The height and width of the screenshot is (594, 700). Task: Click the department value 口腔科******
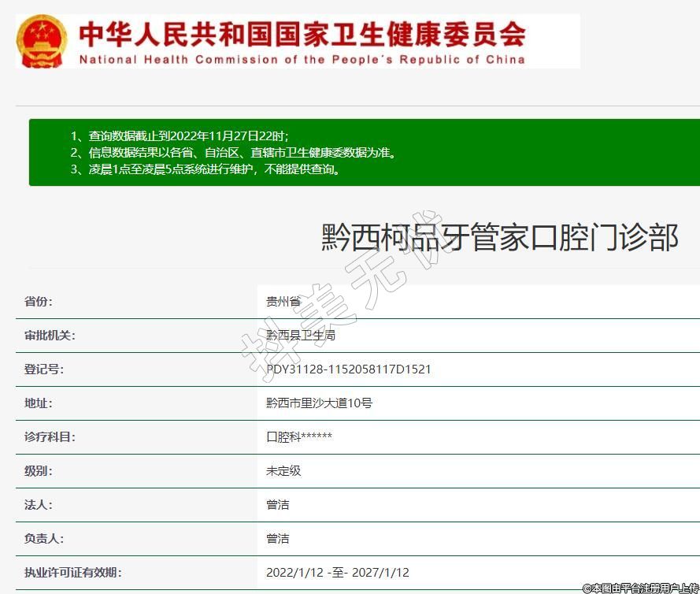click(x=299, y=437)
